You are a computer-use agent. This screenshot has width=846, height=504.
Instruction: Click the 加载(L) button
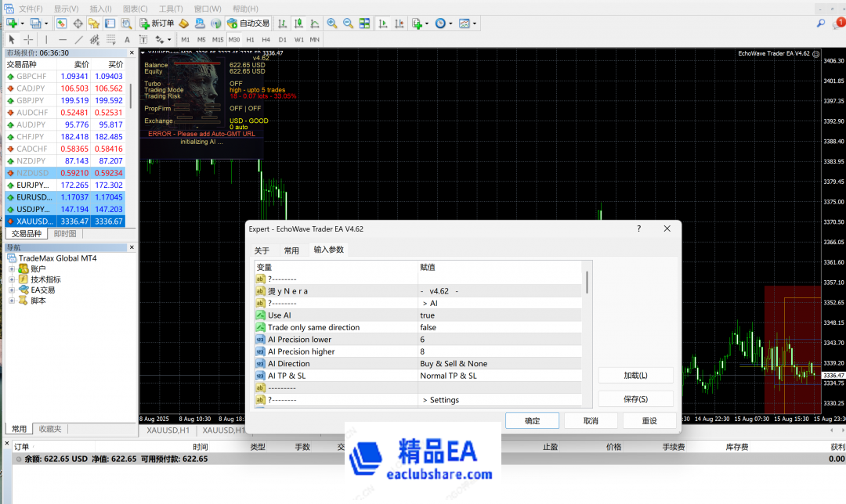tap(635, 376)
